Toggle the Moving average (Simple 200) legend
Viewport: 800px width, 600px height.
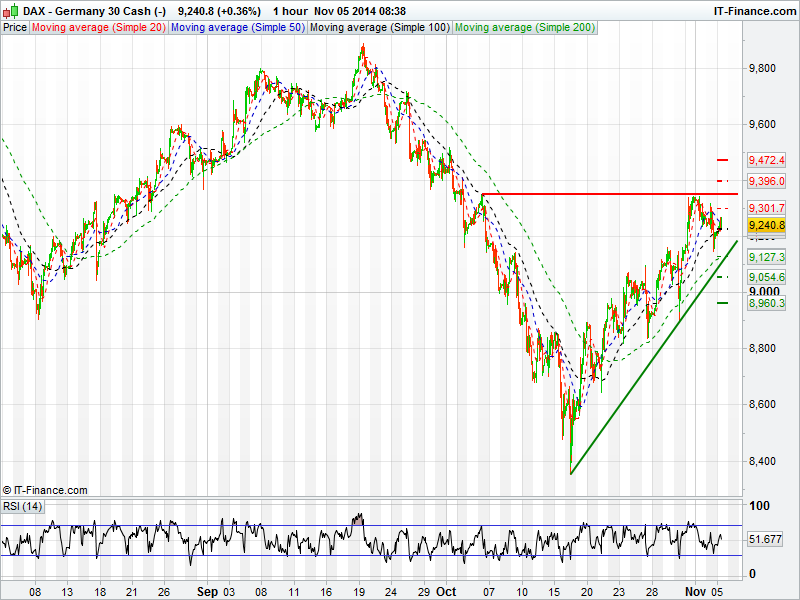(x=524, y=28)
